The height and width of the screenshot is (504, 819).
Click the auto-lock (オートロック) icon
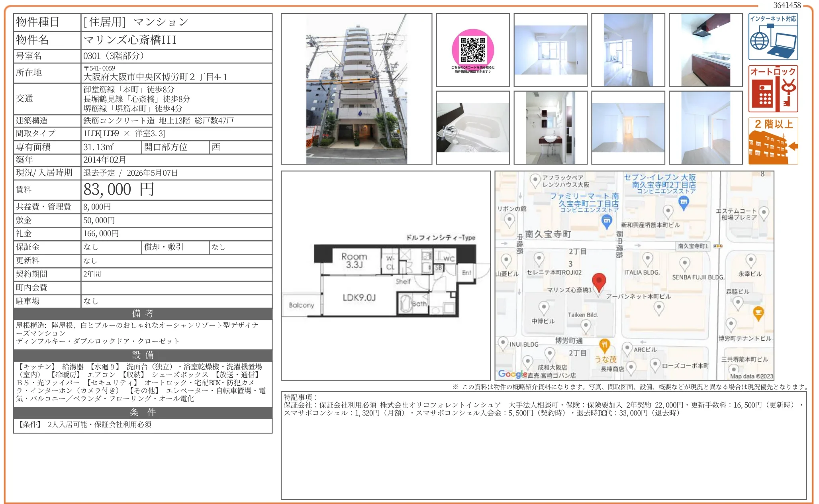(x=772, y=88)
